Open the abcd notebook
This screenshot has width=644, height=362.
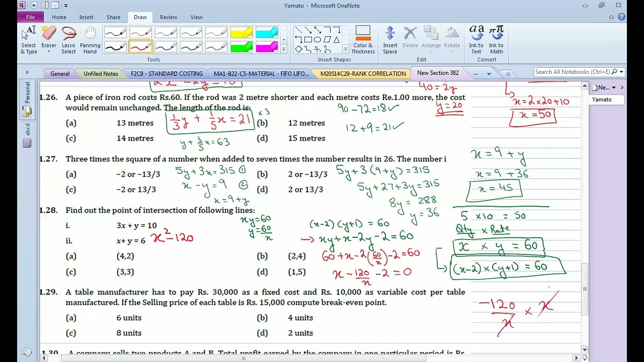[27, 135]
